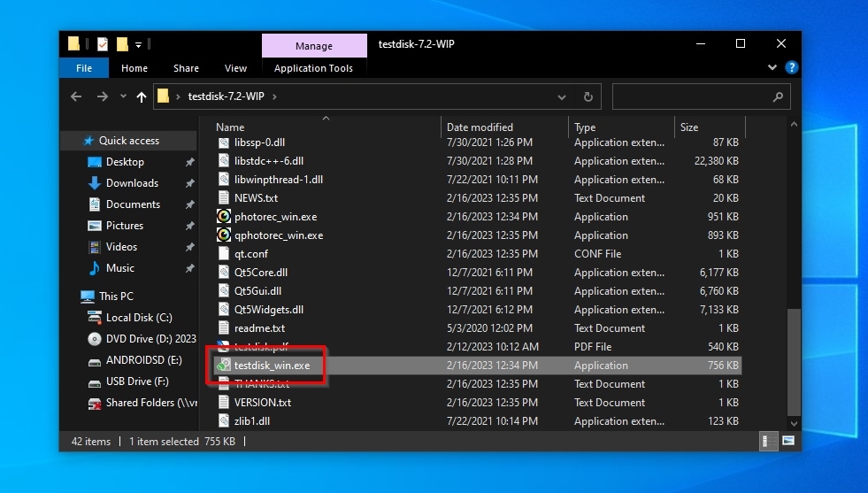This screenshot has height=493, width=868.
Task: Sort by the Size column header
Action: click(711, 127)
